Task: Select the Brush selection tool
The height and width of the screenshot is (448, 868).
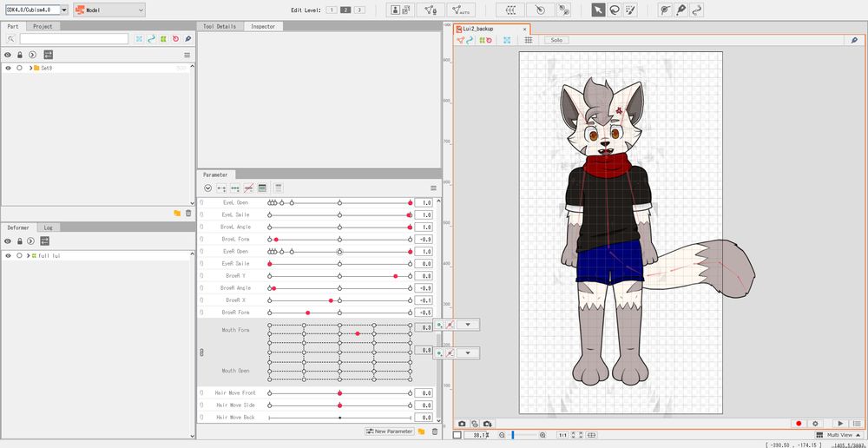Action: point(630,10)
